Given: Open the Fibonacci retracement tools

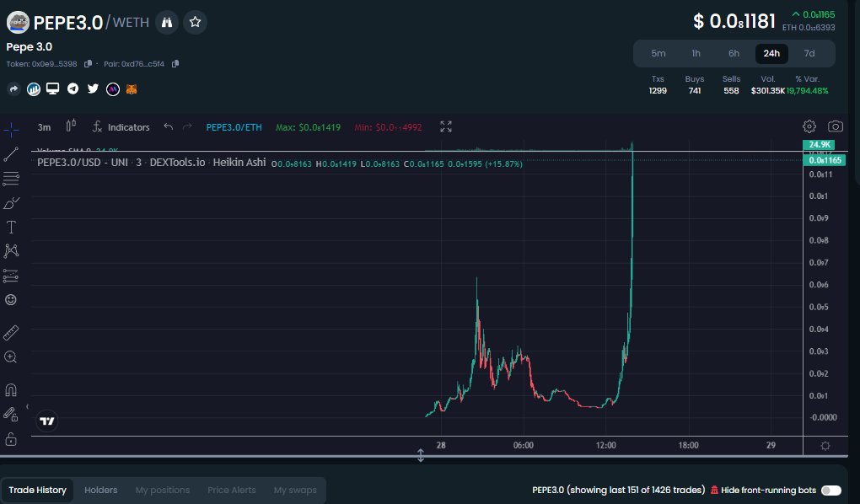Looking at the screenshot, I should 11,178.
